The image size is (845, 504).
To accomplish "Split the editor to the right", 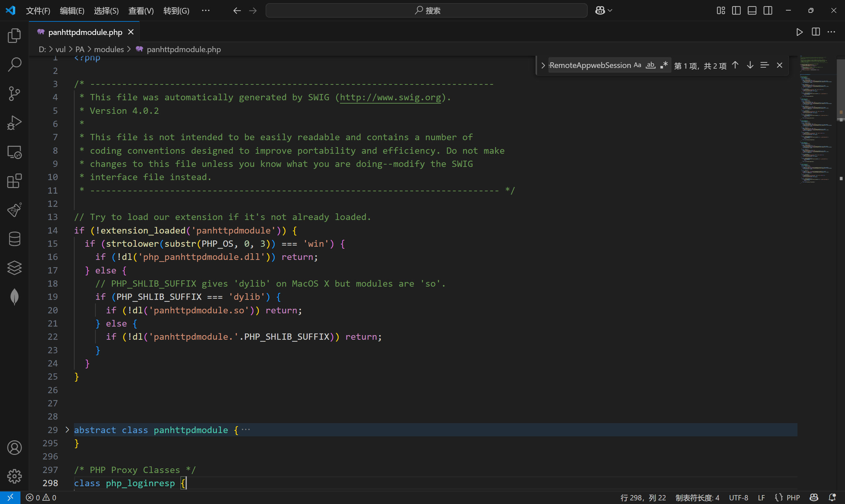I will tap(816, 32).
